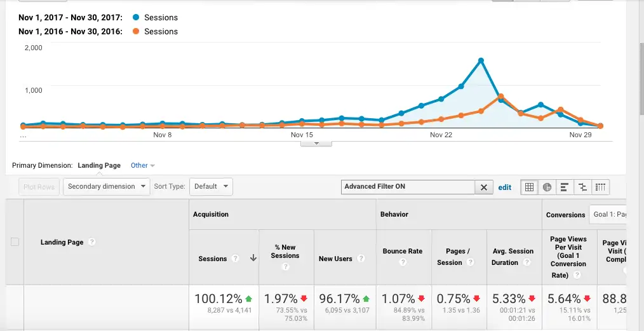Click the Conversions group header
Screen dimensions: 644x331
click(565, 215)
